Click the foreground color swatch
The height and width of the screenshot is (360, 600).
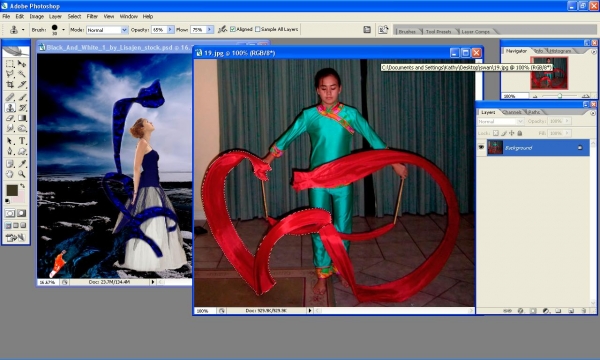12,190
